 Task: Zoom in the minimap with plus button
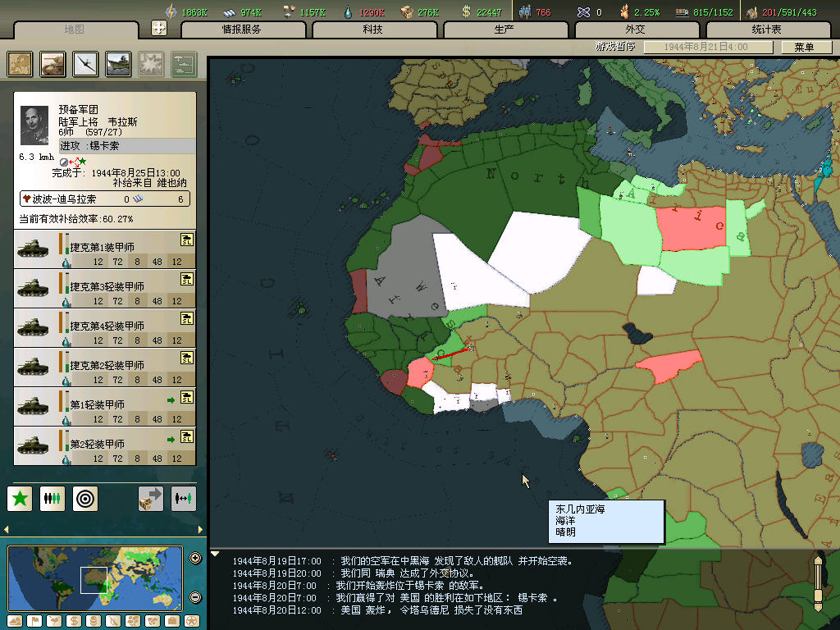coord(195,559)
